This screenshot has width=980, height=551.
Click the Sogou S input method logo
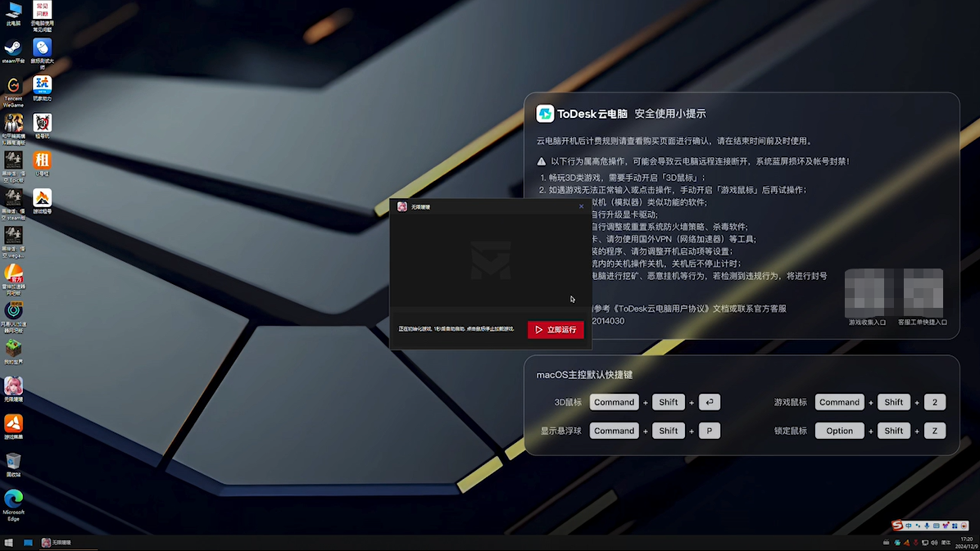coord(897,526)
